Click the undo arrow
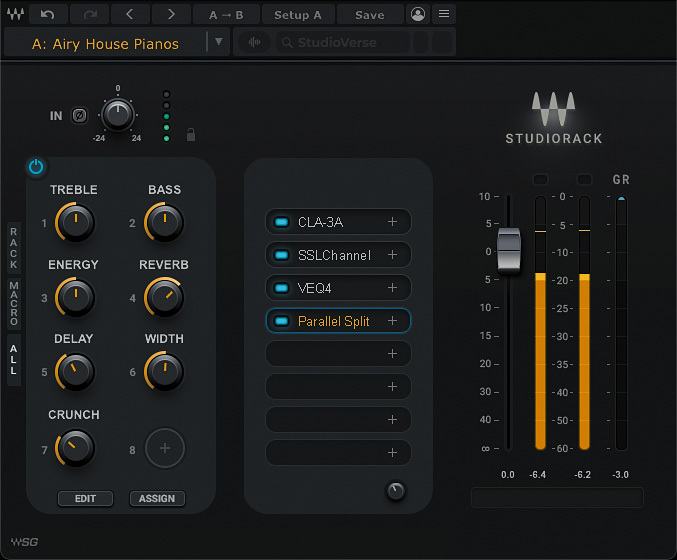This screenshot has width=677, height=560. (x=48, y=14)
